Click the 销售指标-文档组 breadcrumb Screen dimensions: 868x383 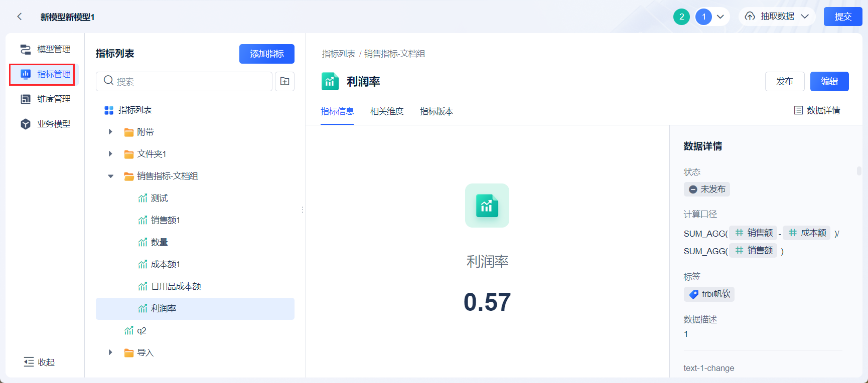395,54
